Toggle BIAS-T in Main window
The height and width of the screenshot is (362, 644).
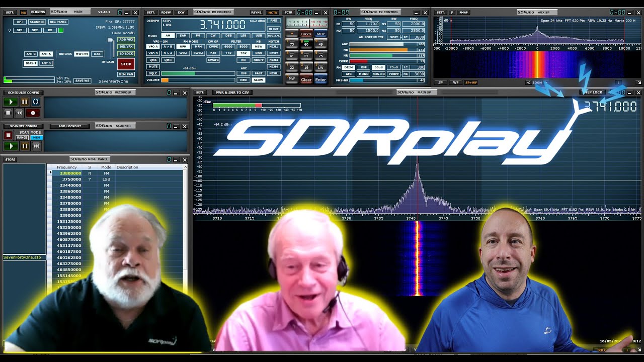coord(31,63)
